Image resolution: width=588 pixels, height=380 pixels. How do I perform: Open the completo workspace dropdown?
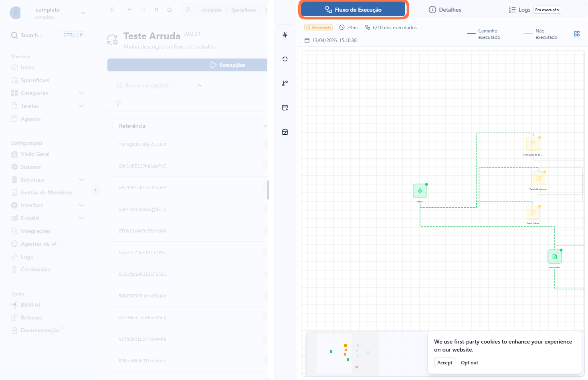coord(48,13)
